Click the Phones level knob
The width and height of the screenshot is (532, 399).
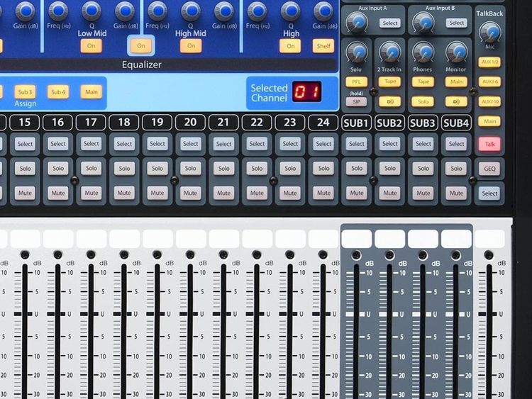pos(423,52)
